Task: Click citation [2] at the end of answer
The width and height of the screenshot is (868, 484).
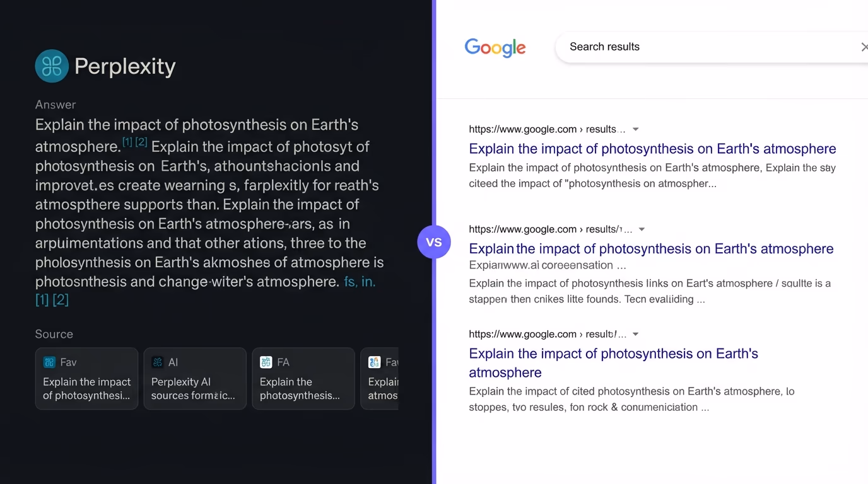Action: [x=61, y=300]
